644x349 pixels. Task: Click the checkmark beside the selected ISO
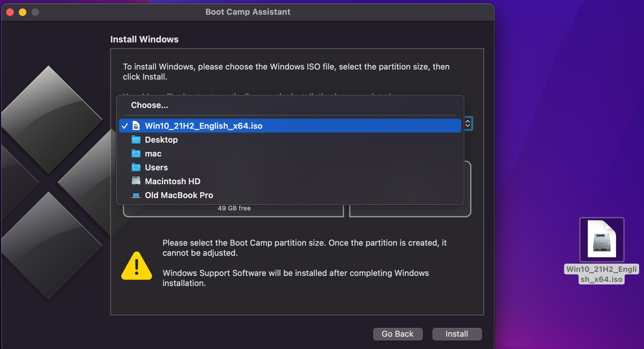coord(125,126)
